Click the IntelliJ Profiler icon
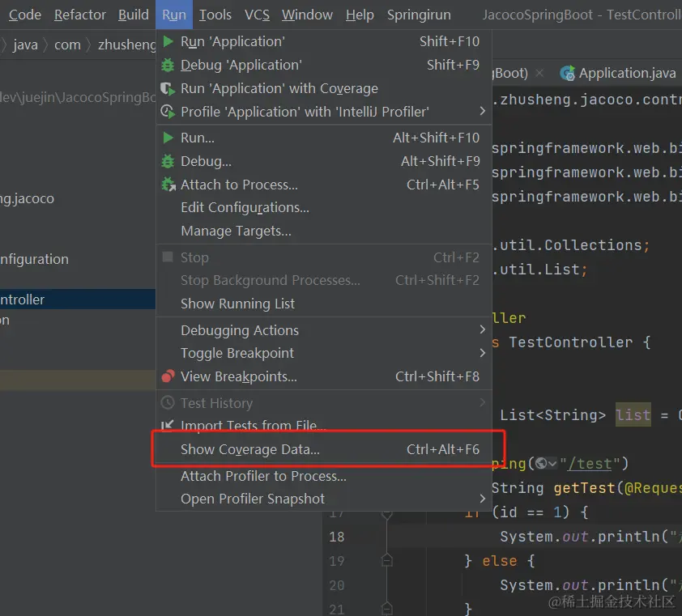682x616 pixels. [x=168, y=112]
